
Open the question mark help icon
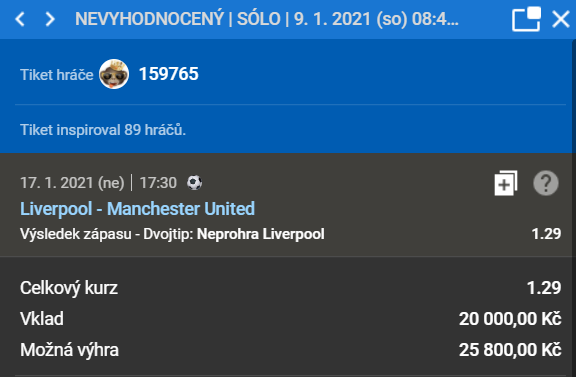click(546, 183)
